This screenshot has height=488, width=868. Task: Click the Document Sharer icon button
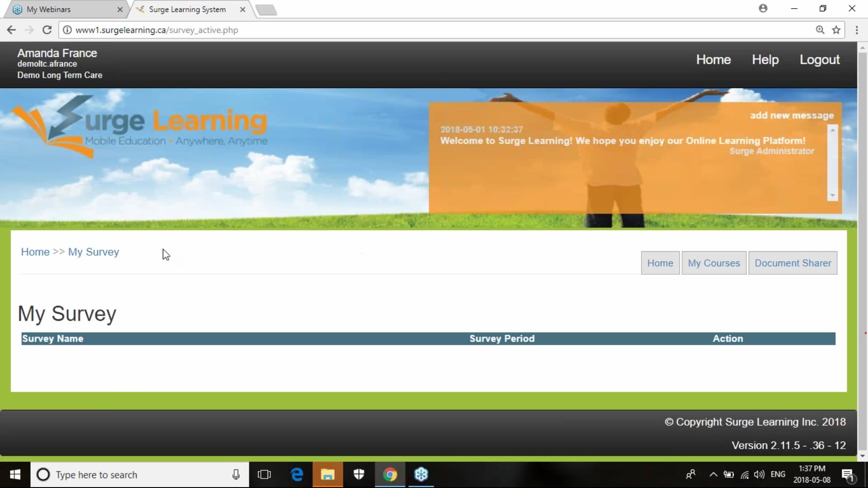click(793, 263)
